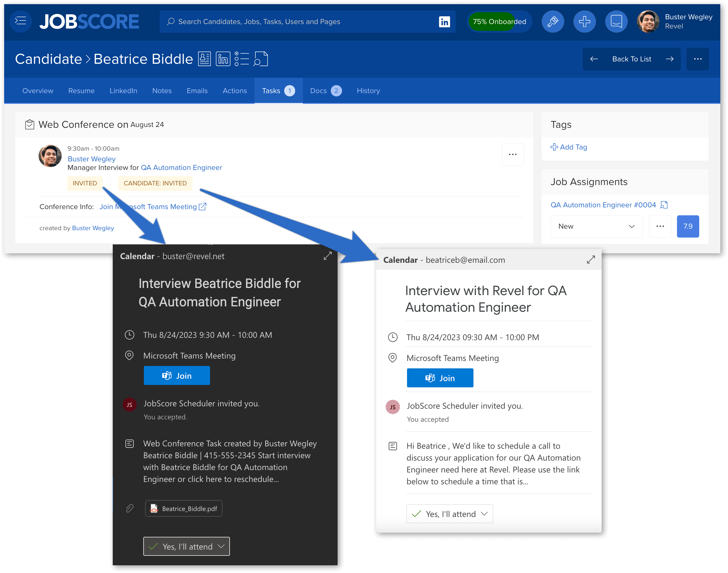Image resolution: width=728 pixels, height=573 pixels.
Task: Click the location pin icon in light calendar
Action: pos(392,358)
